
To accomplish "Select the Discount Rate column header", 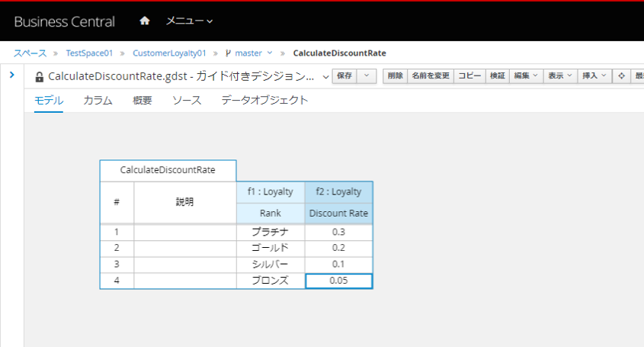I will pyautogui.click(x=338, y=214).
